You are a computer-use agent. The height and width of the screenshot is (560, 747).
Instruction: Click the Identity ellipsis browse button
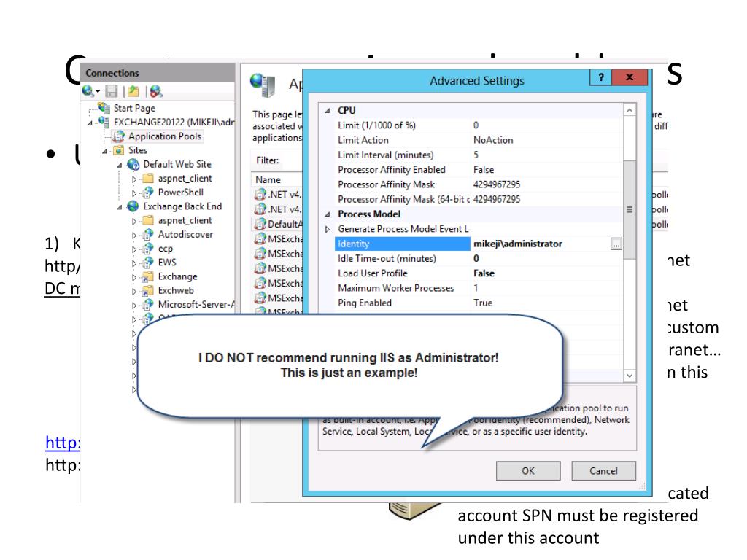coord(616,244)
